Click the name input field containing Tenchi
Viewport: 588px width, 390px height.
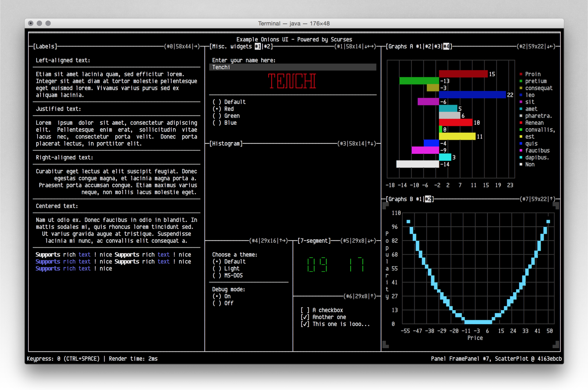(293, 67)
